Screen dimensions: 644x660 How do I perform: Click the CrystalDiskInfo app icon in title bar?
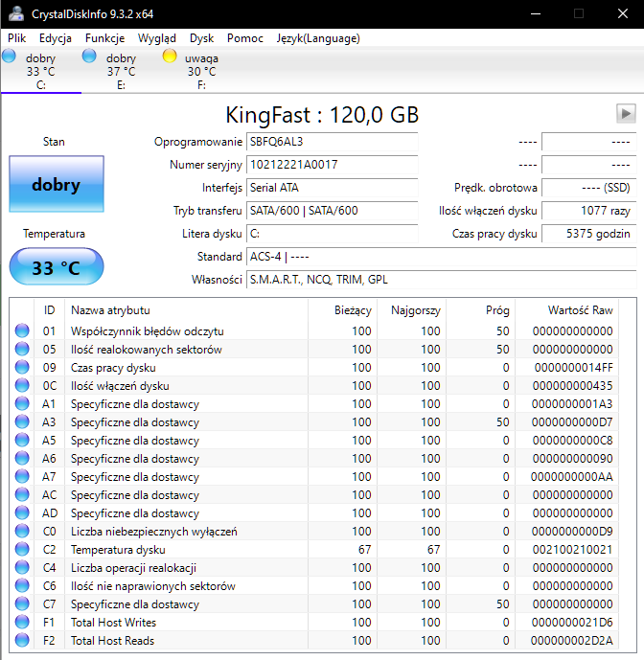pos(16,14)
